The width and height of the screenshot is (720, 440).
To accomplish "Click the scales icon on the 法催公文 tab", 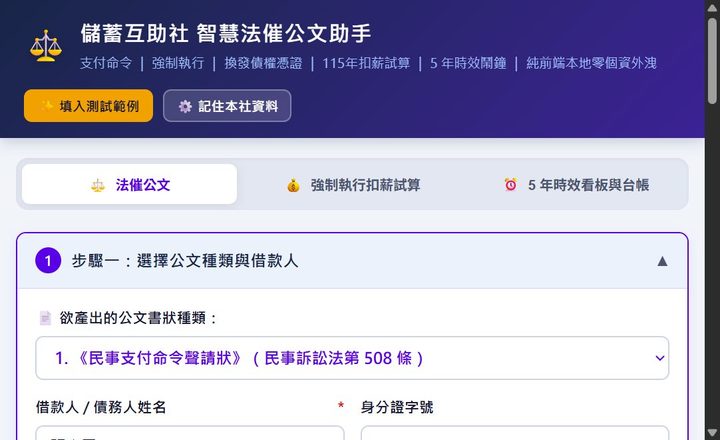I will [x=98, y=186].
